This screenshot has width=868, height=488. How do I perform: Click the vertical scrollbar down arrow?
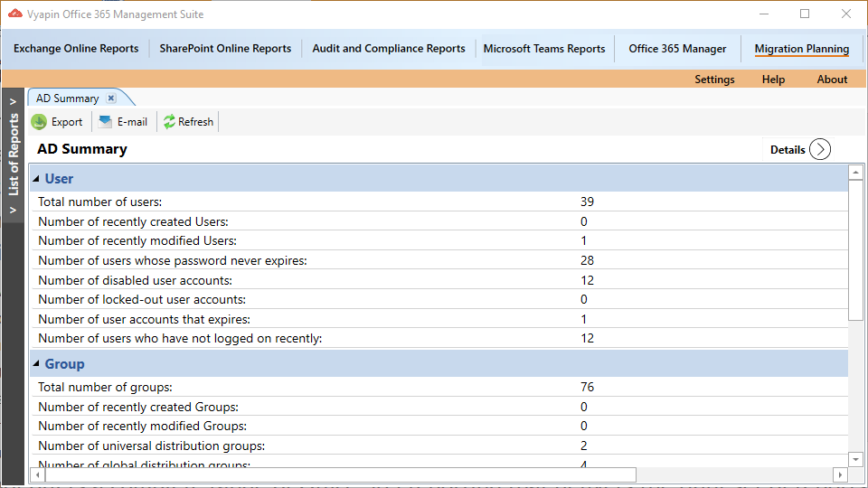(x=855, y=459)
